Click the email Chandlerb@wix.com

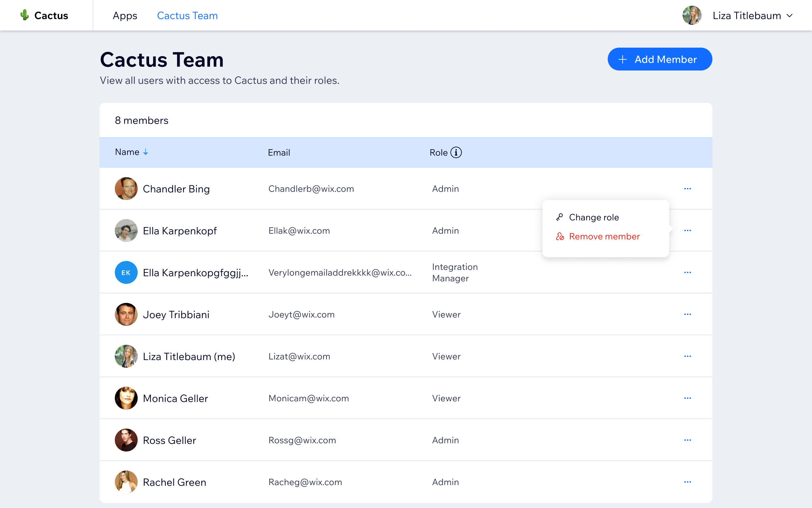(x=311, y=189)
